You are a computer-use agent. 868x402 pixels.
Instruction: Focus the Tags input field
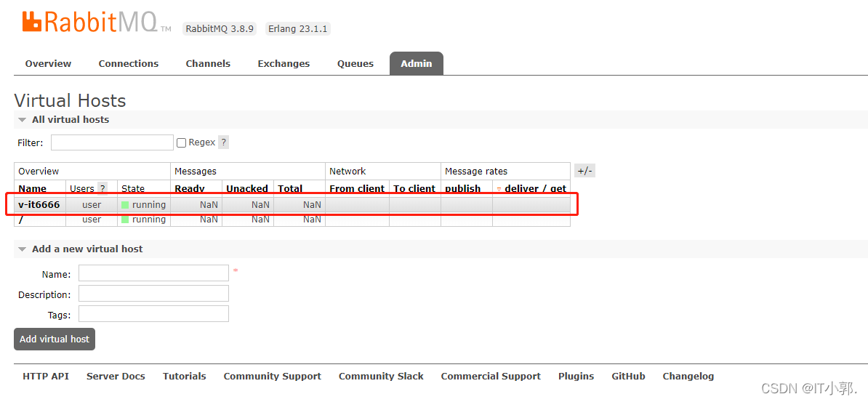point(154,314)
